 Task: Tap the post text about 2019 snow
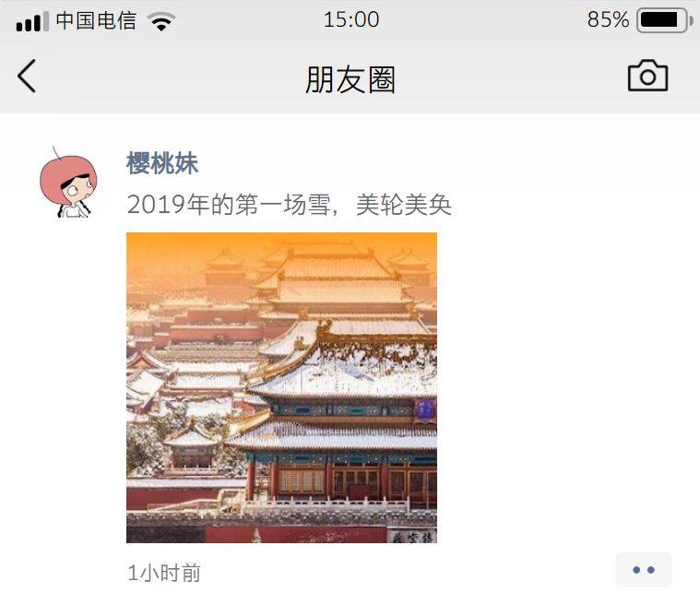(x=290, y=205)
